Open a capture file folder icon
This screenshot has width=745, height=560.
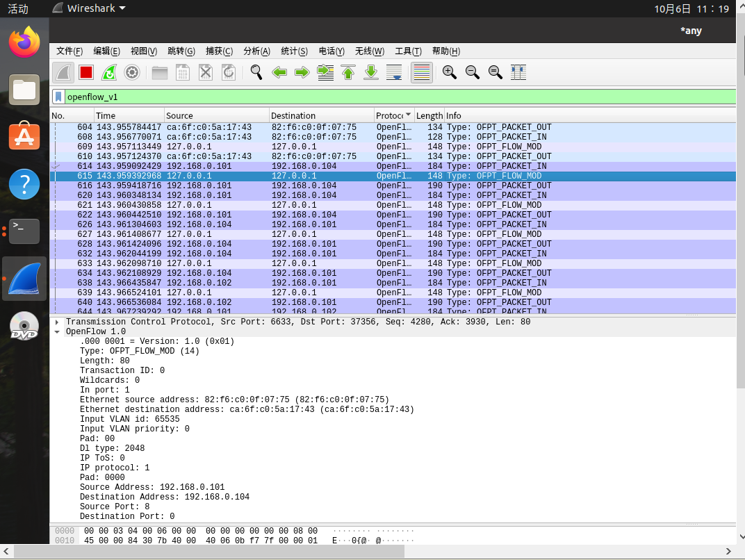pos(160,73)
